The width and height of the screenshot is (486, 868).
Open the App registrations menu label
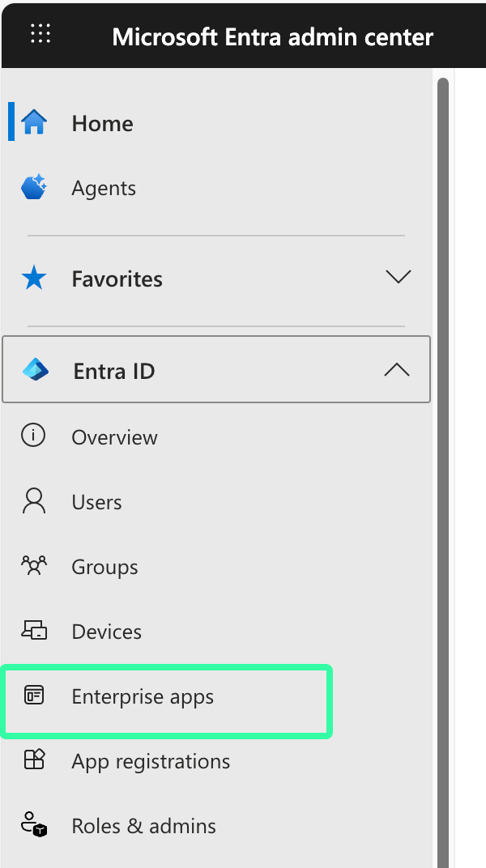click(x=151, y=761)
